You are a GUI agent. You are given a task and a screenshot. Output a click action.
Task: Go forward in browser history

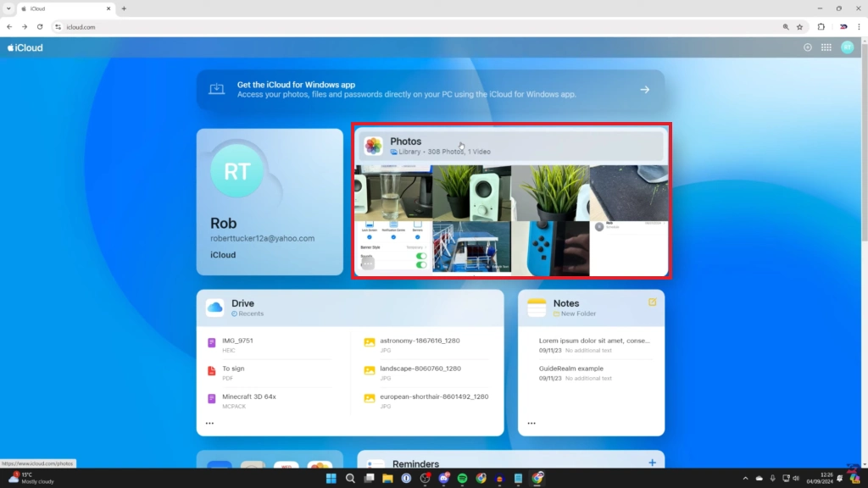tap(25, 26)
